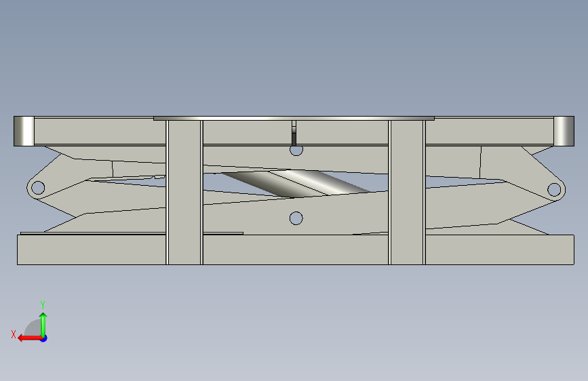Select the base frame beam at bottom

(x=296, y=249)
